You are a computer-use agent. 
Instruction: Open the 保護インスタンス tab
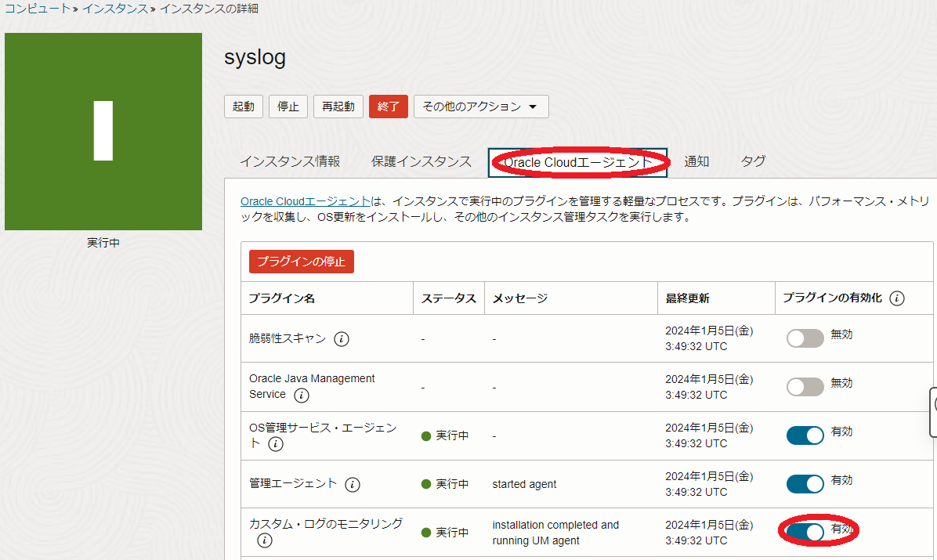click(x=421, y=161)
